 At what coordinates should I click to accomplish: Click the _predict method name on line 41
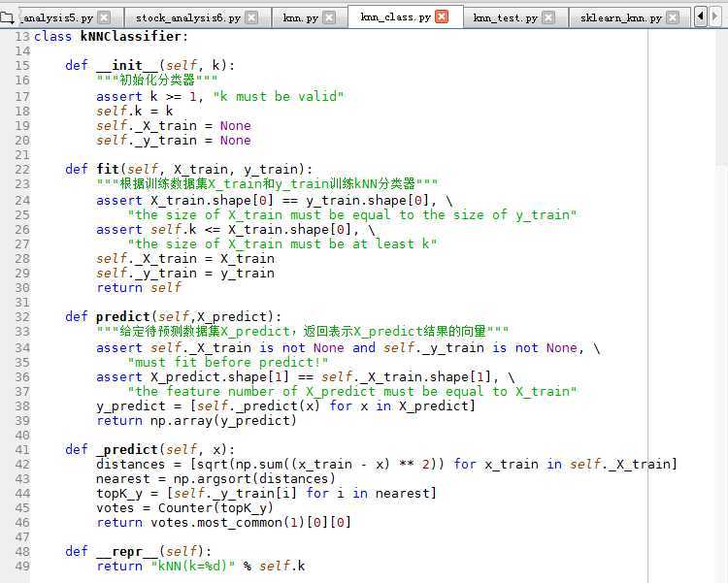(x=127, y=450)
